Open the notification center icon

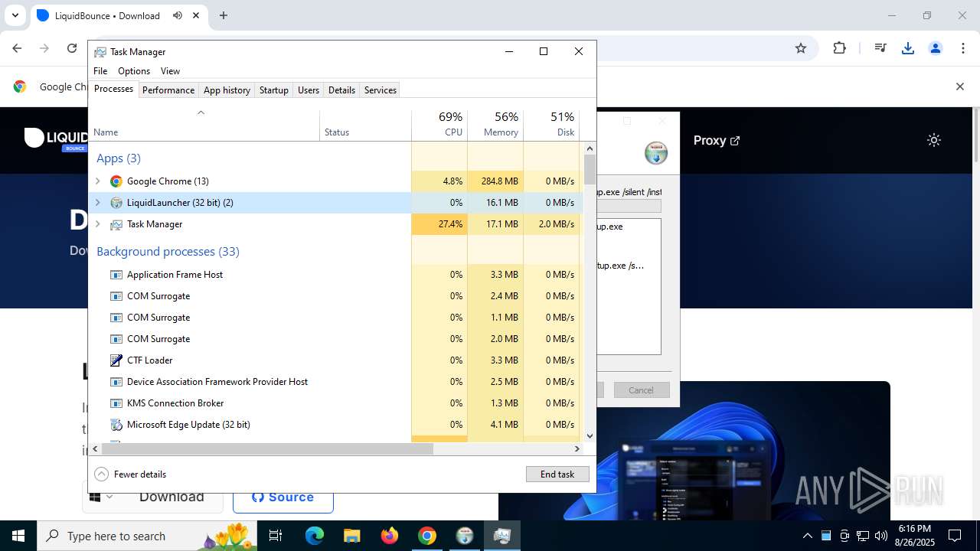[x=955, y=536]
